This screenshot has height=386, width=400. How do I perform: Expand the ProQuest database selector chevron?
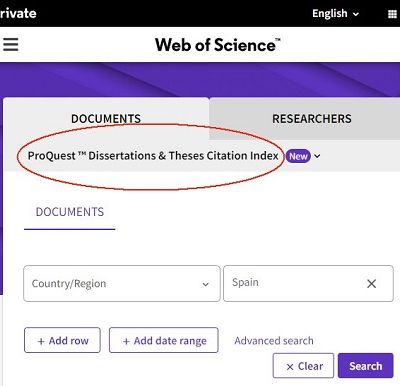click(317, 156)
